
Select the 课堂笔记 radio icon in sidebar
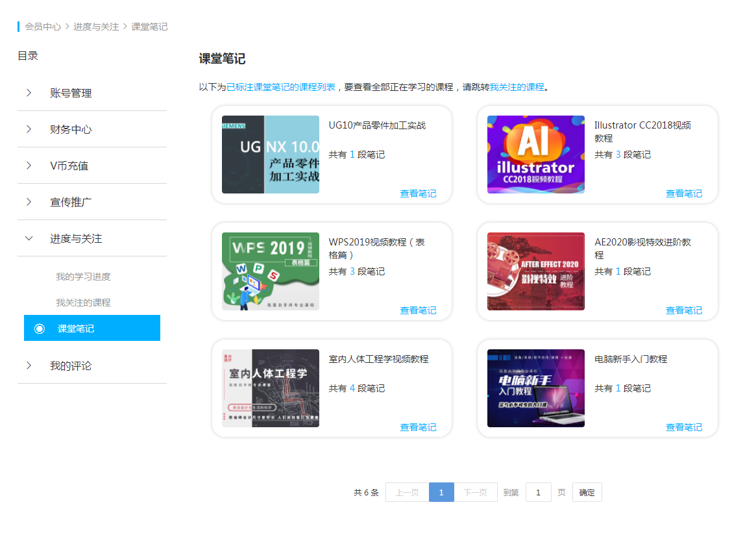click(x=40, y=329)
